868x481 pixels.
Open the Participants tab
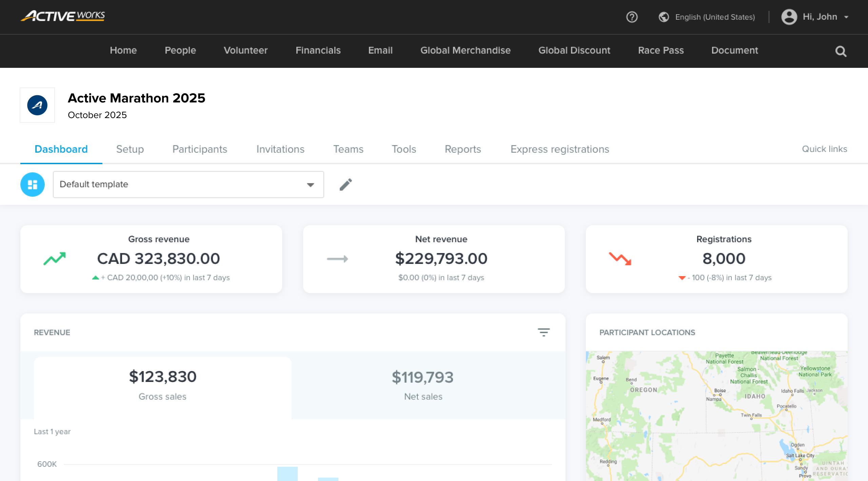point(200,149)
